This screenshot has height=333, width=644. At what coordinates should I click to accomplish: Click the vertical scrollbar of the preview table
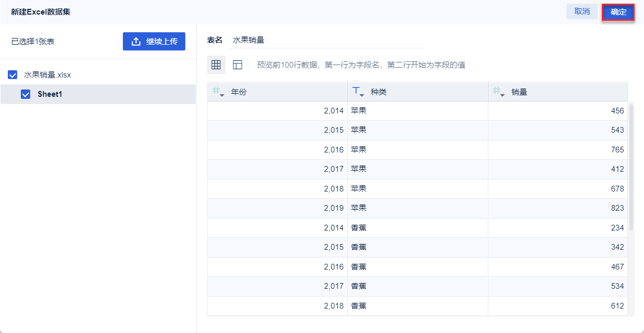point(632,166)
